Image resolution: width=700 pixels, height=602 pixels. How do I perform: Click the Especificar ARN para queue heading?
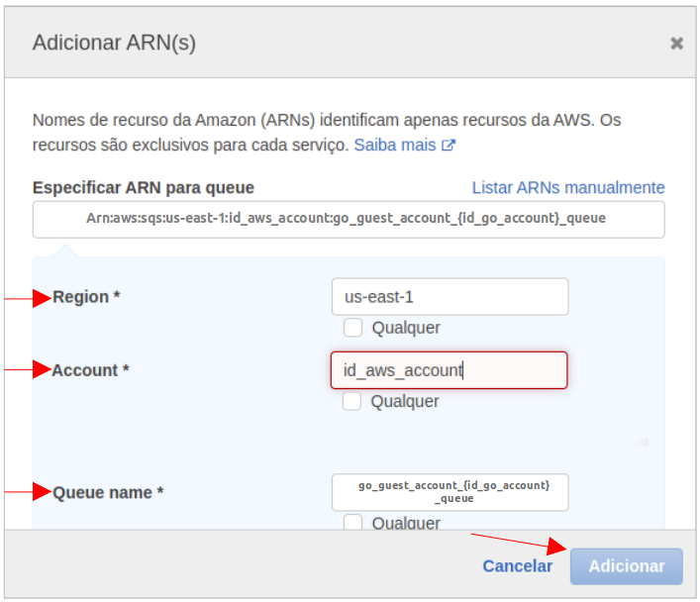(x=144, y=187)
